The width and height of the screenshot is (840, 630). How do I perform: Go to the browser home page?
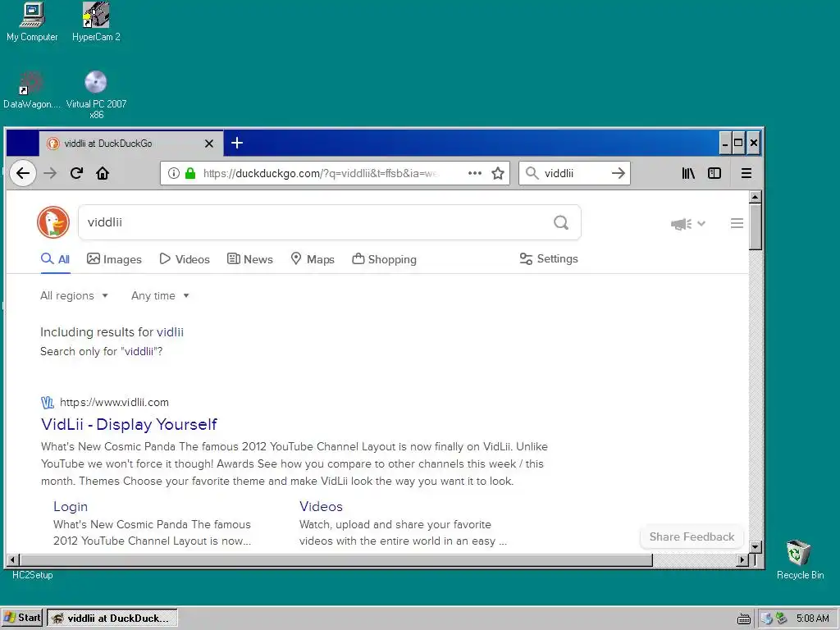[103, 173]
